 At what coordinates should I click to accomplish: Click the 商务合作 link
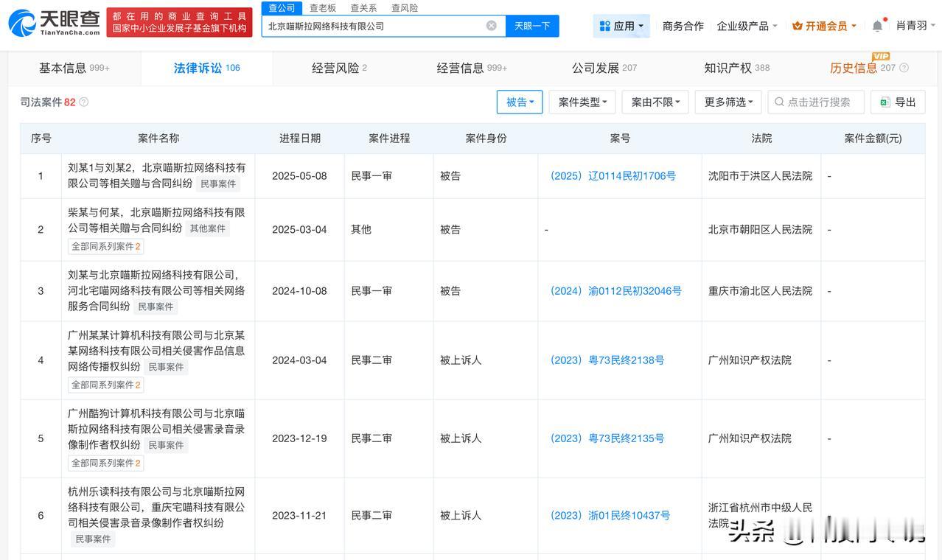(x=683, y=26)
